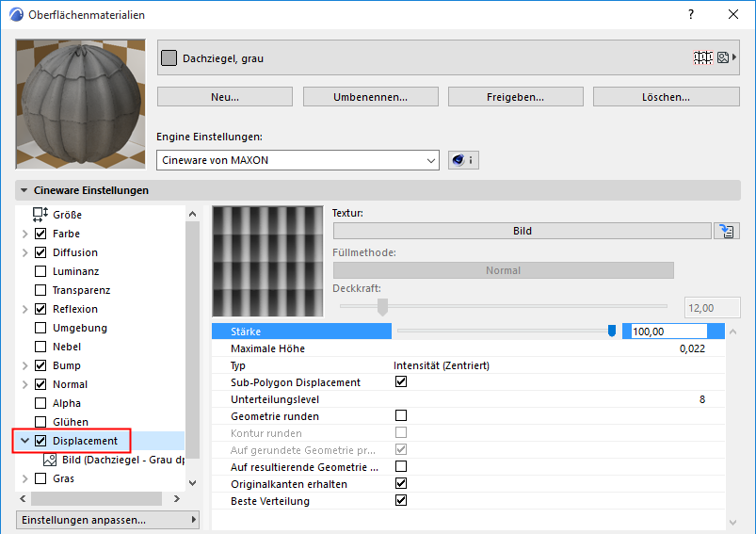Click the Löschen... button
The height and width of the screenshot is (534, 756).
point(666,97)
